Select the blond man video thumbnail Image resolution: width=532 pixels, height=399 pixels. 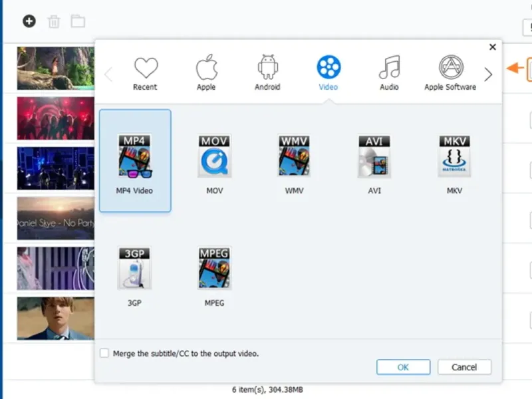tap(56, 319)
